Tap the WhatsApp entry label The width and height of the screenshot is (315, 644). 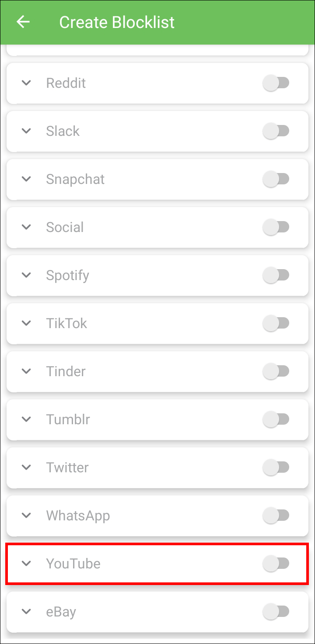click(x=78, y=515)
